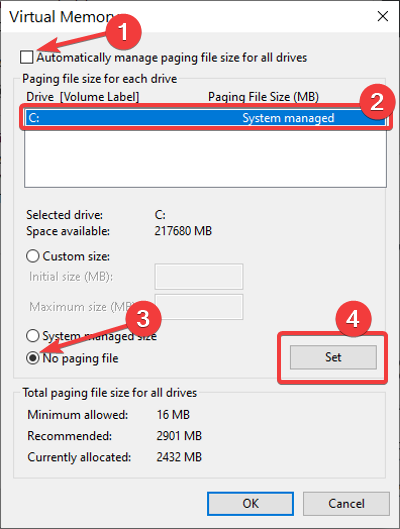Close the Virtual Memory dialog with X
This screenshot has width=400, height=529.
[383, 16]
